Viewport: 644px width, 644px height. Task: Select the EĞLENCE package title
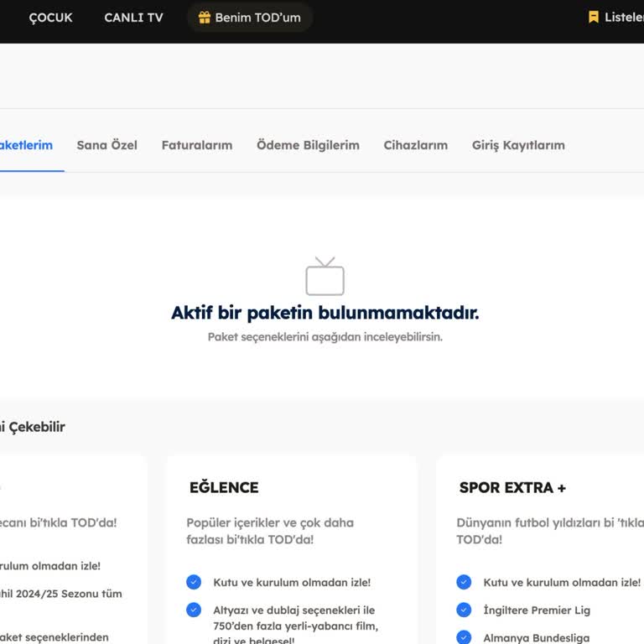(224, 487)
